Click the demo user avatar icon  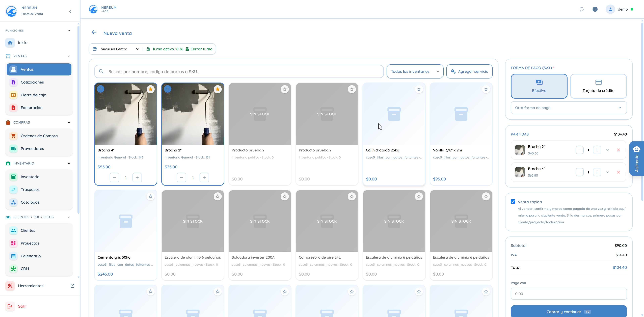point(610,9)
